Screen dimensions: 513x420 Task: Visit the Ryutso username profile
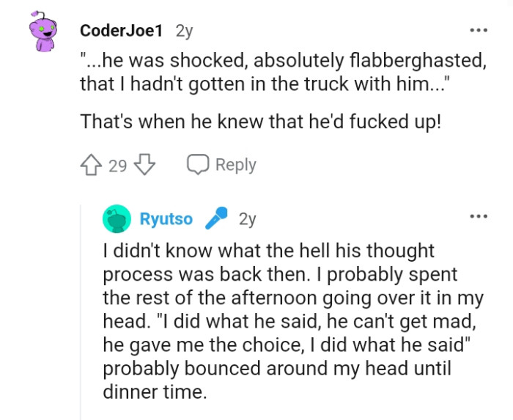coord(166,219)
